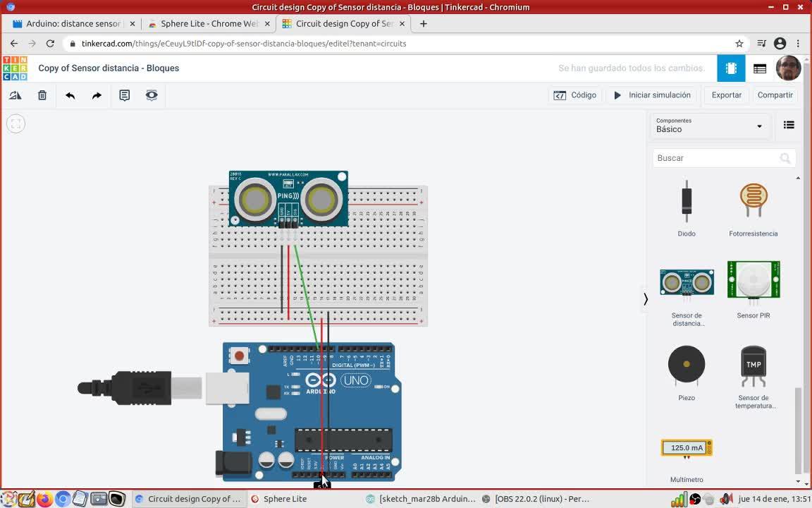The width and height of the screenshot is (812, 508).
Task: Click the Buscar component search field
Action: tap(716, 158)
